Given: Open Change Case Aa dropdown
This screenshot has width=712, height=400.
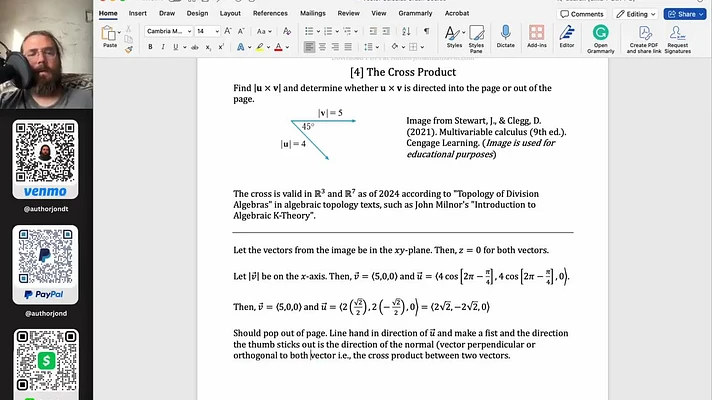Looking at the screenshot, I should [x=264, y=31].
